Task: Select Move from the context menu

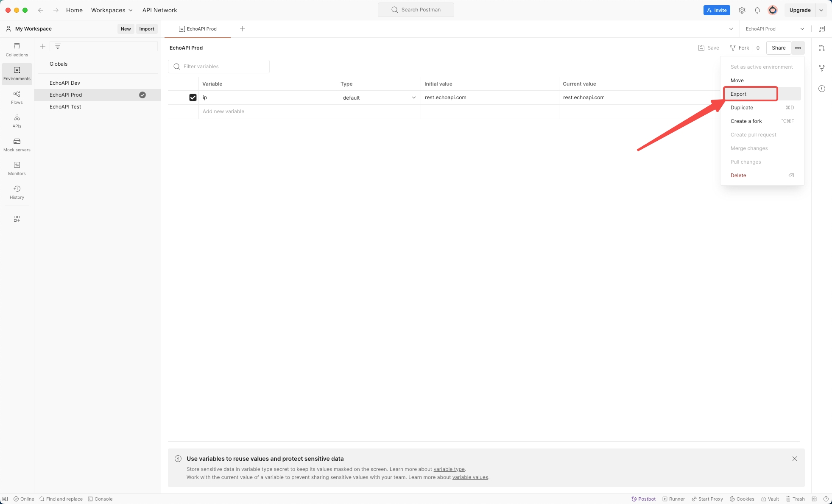Action: coord(762,81)
